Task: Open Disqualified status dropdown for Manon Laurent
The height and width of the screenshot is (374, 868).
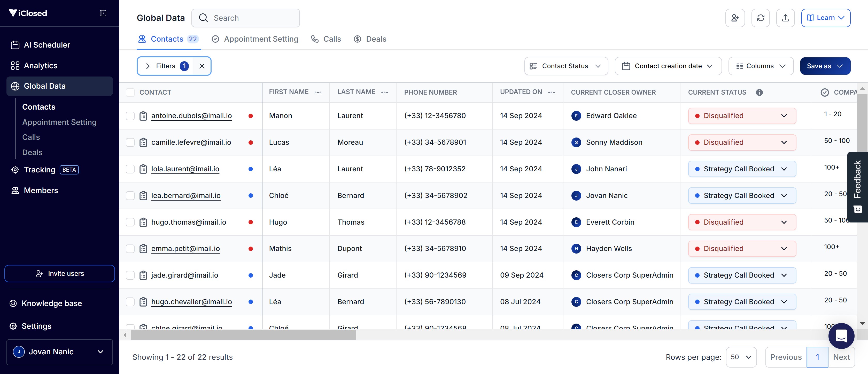Action: tap(742, 116)
